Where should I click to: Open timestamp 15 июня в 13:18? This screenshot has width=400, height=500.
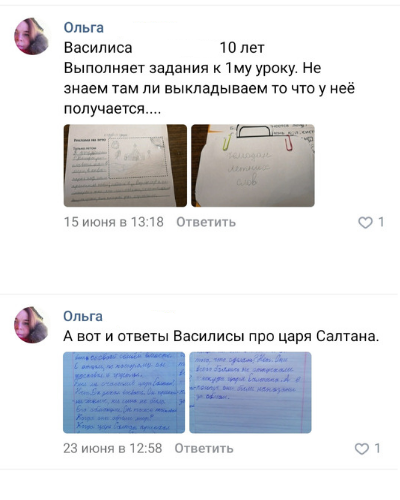coord(114,222)
